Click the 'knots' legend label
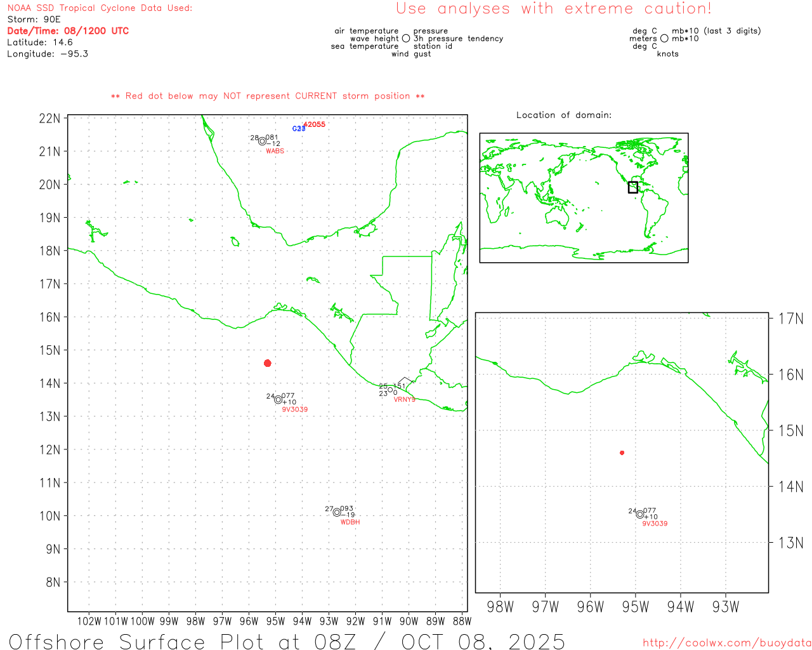This screenshot has height=650, width=812. [x=668, y=54]
